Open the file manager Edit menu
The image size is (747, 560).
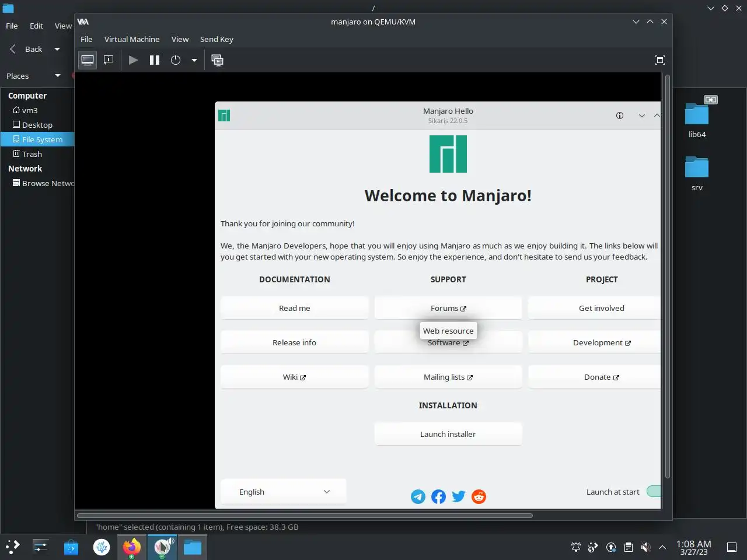point(36,26)
